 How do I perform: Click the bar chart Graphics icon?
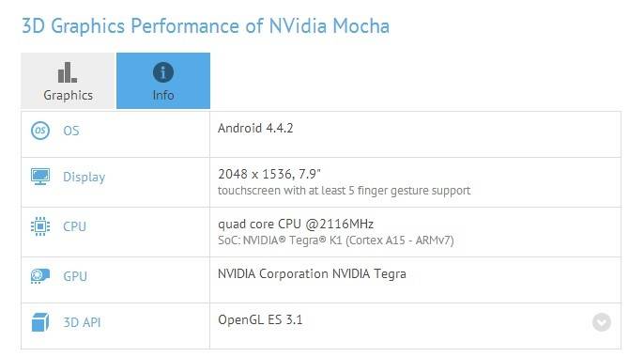[68, 72]
